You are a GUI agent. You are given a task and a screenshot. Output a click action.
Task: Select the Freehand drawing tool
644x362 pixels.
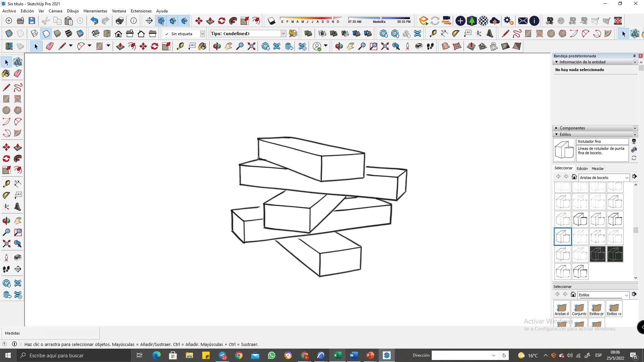(x=18, y=87)
